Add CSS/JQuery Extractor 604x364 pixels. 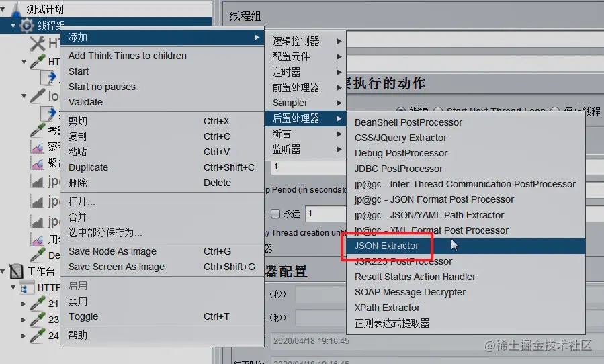coord(466,138)
